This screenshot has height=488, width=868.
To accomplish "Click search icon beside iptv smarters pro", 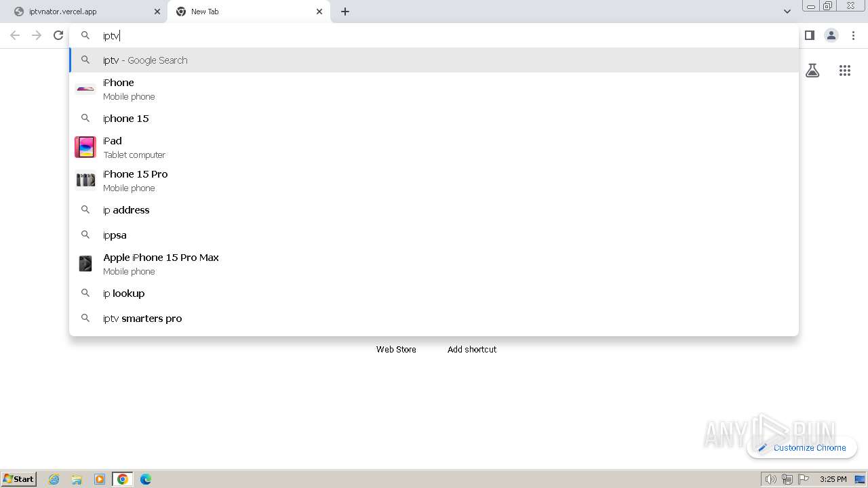I will tap(85, 318).
